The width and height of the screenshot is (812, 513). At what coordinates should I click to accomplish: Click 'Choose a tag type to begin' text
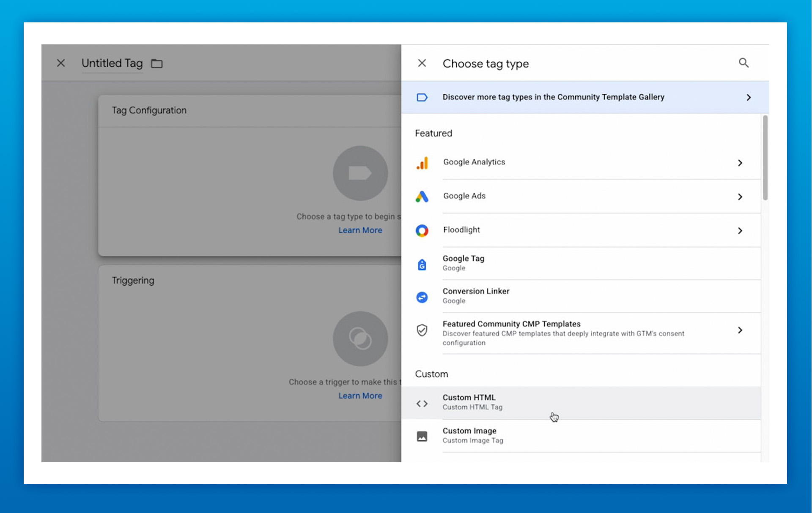(x=348, y=217)
